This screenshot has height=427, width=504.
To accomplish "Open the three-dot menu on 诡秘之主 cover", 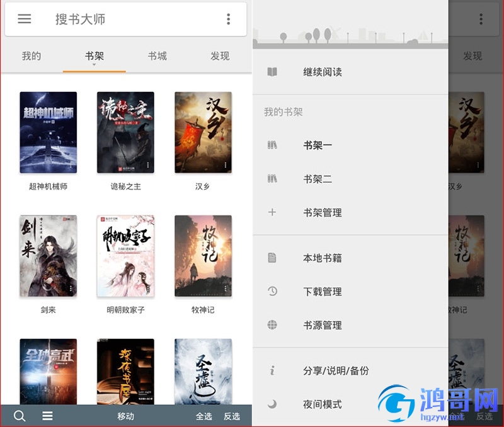I will (148, 165).
